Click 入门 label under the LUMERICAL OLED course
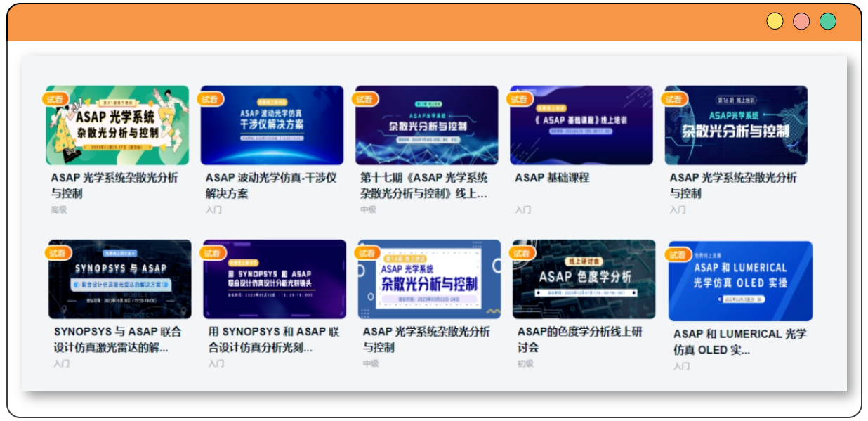This screenshot has height=421, width=868. tap(682, 366)
